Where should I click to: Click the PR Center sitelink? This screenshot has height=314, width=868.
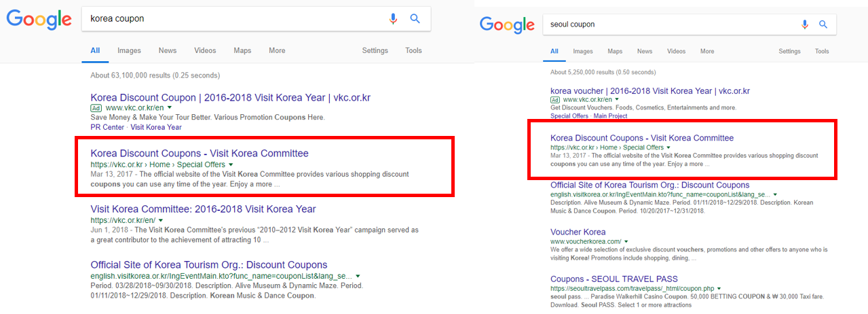pos(107,127)
